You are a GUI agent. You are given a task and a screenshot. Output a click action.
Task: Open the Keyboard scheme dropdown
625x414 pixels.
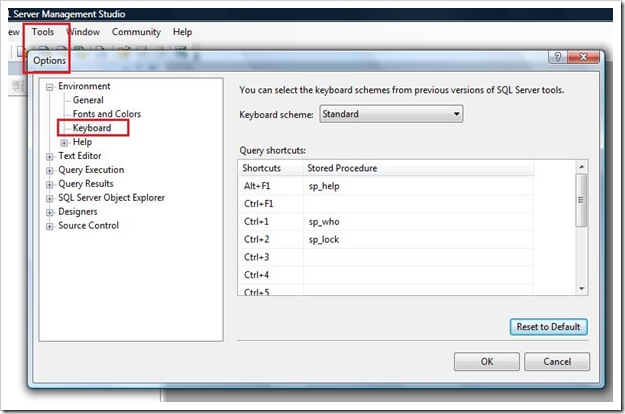click(x=391, y=114)
